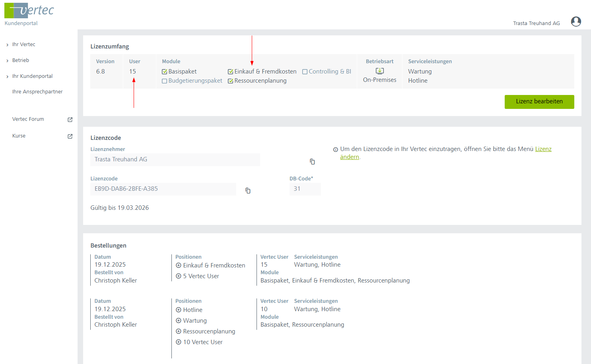Uncheck the Ressourcenplanung module
Viewport: 591px width, 364px height.
point(230,81)
